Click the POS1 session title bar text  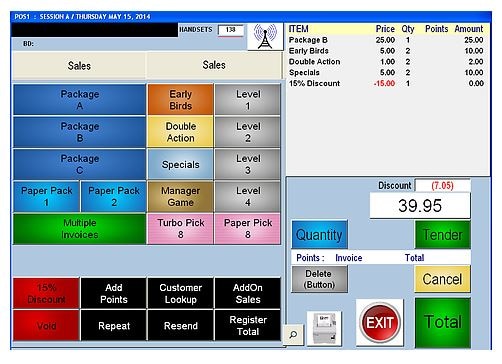[82, 16]
